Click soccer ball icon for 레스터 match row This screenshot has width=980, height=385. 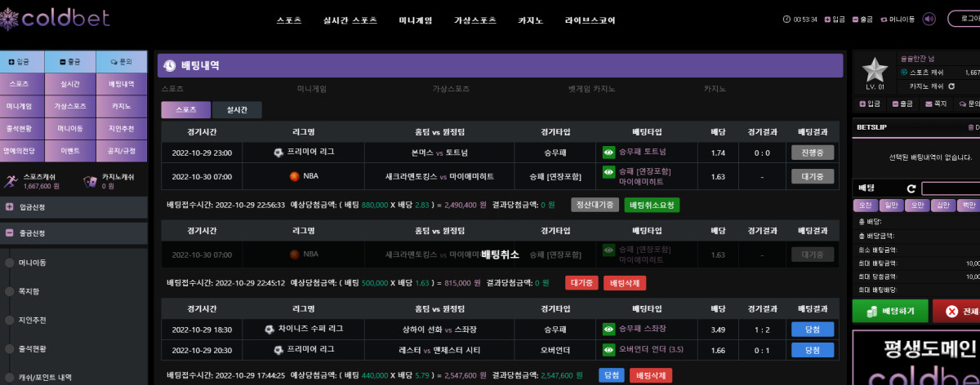click(278, 349)
